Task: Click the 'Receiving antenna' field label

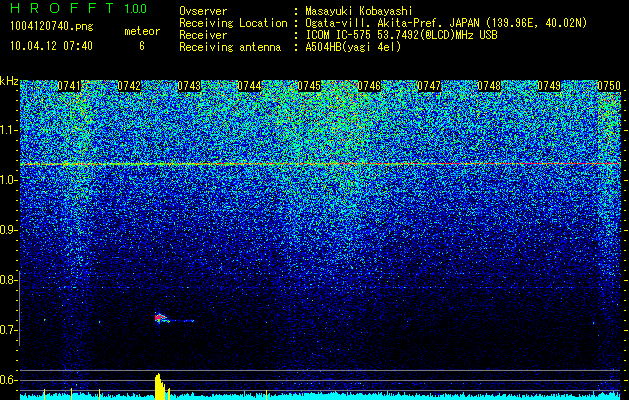Action: click(230, 47)
